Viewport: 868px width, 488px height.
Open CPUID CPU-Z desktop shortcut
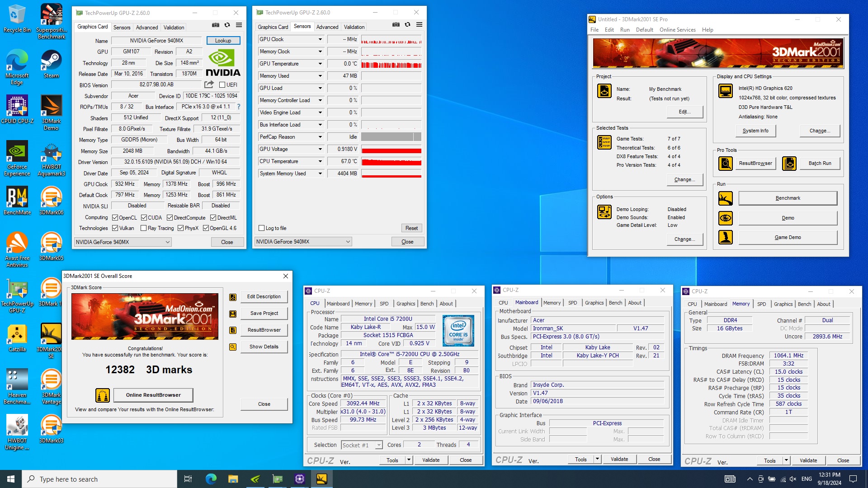(x=17, y=109)
